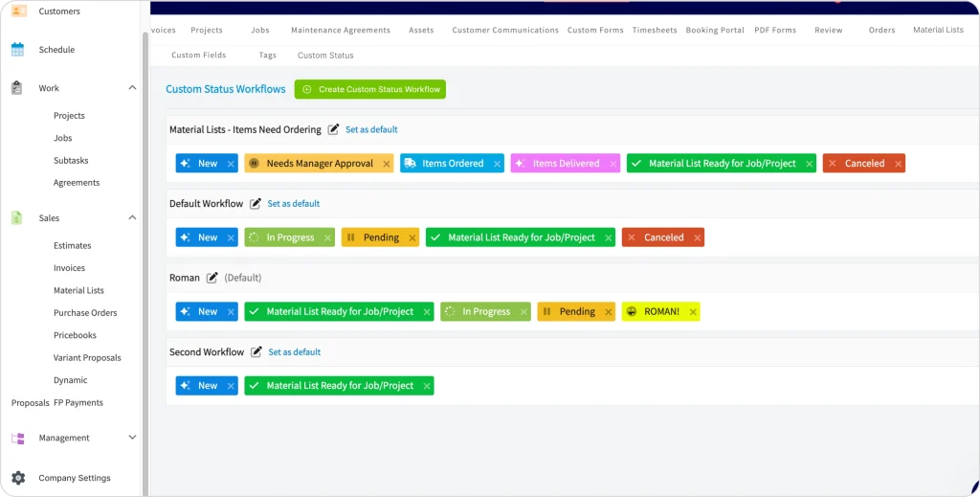The height and width of the screenshot is (497, 980).
Task: Open Pricebooks in the sidebar
Action: pos(75,336)
